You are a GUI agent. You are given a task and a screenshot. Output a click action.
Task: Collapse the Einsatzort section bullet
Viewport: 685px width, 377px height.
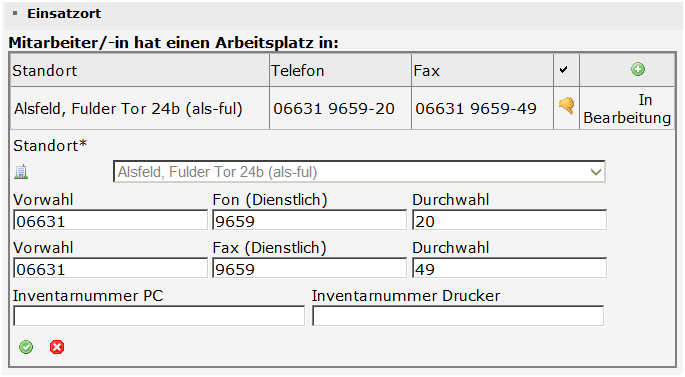[15, 14]
